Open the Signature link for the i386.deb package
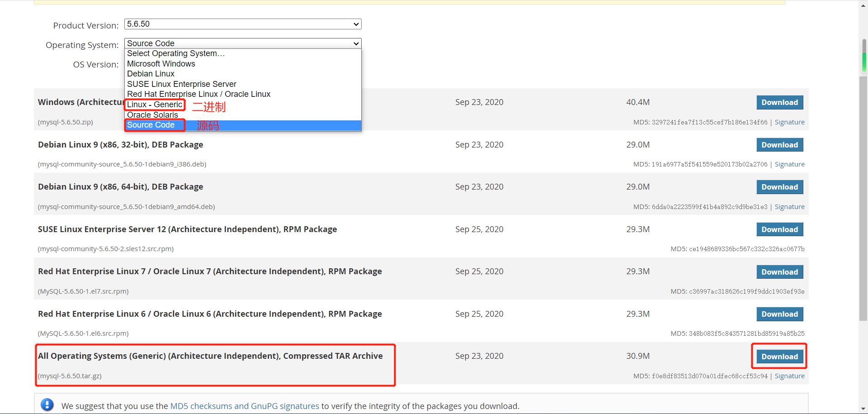This screenshot has height=414, width=868. click(x=789, y=164)
